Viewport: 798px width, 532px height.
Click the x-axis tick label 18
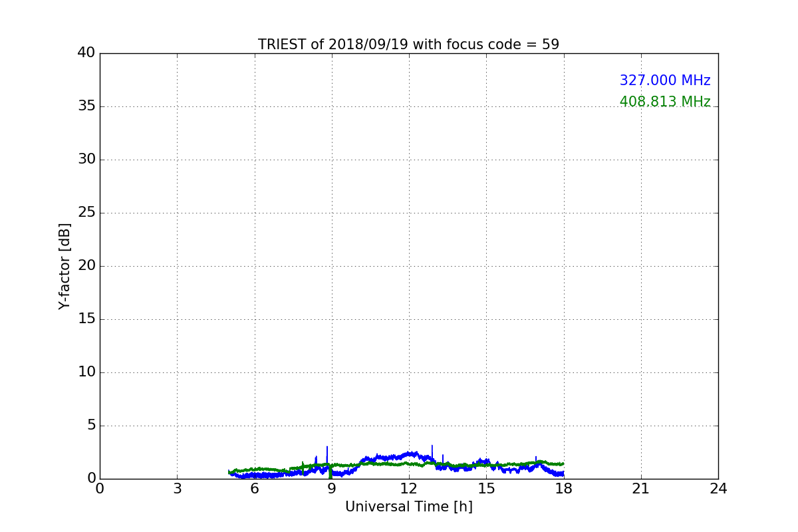coord(563,489)
